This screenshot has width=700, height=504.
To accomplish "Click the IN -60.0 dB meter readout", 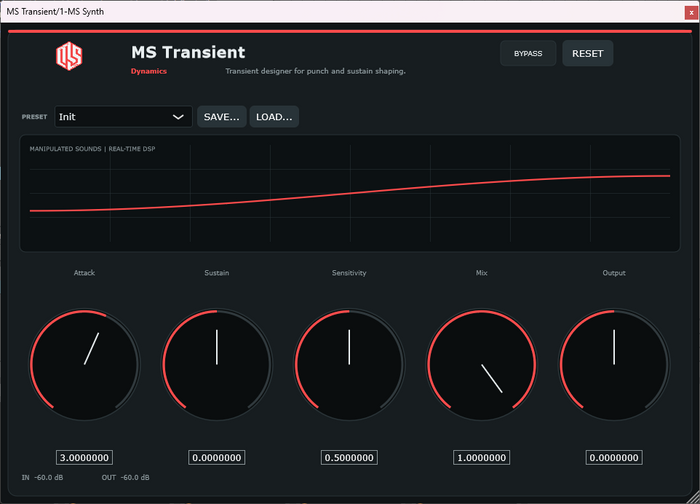I will tap(42, 477).
